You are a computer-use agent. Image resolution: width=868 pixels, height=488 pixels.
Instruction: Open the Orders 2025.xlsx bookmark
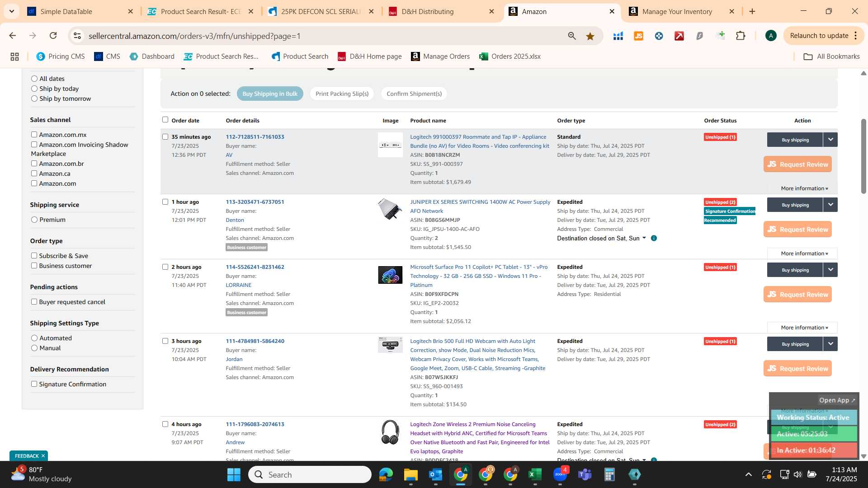[x=510, y=56]
